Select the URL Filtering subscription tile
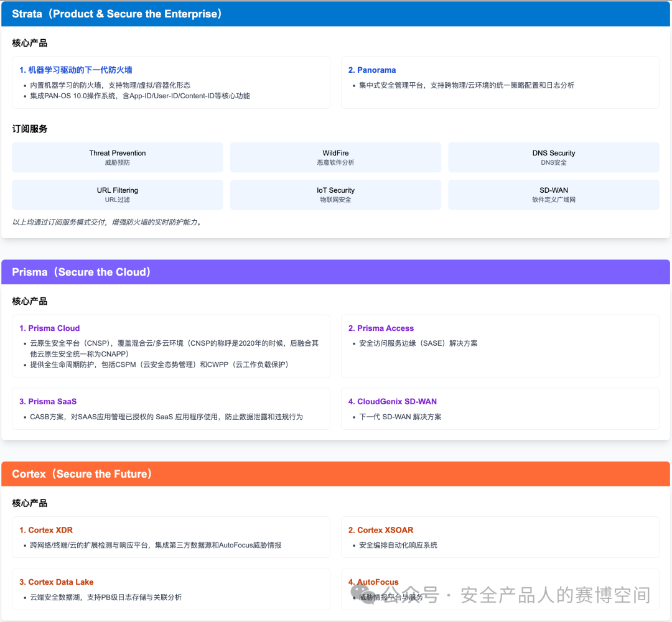This screenshot has width=672, height=622. click(118, 195)
